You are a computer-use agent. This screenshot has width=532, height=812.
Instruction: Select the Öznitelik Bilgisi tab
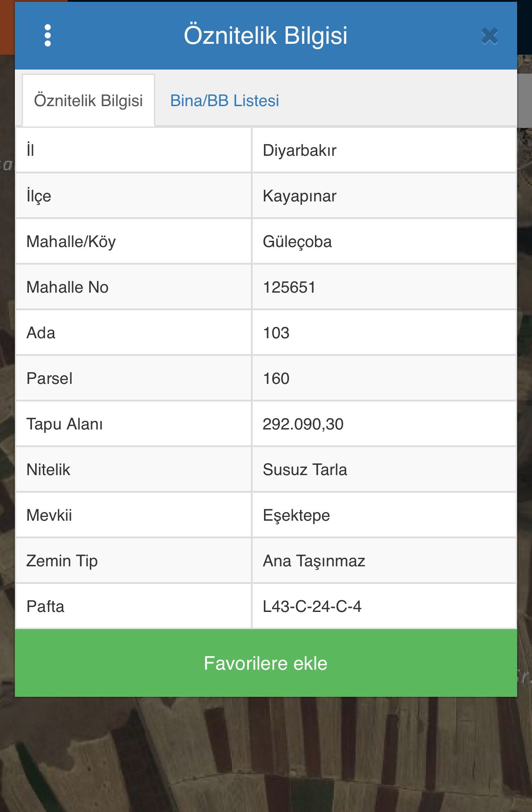88,100
